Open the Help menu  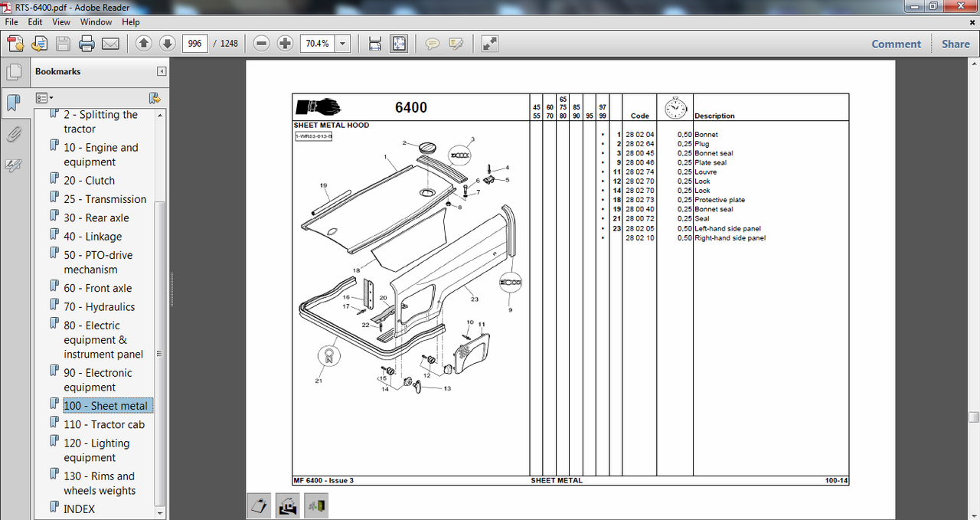coord(131,22)
